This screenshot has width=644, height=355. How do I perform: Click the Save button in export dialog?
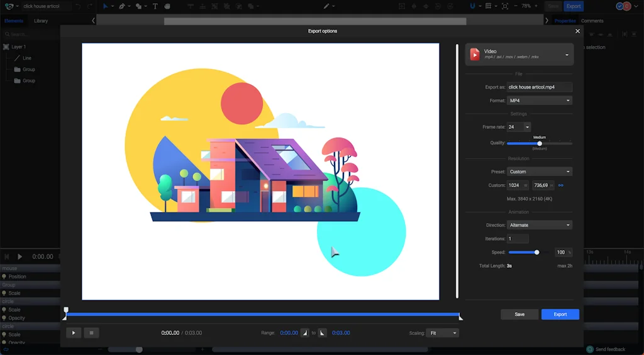click(519, 314)
